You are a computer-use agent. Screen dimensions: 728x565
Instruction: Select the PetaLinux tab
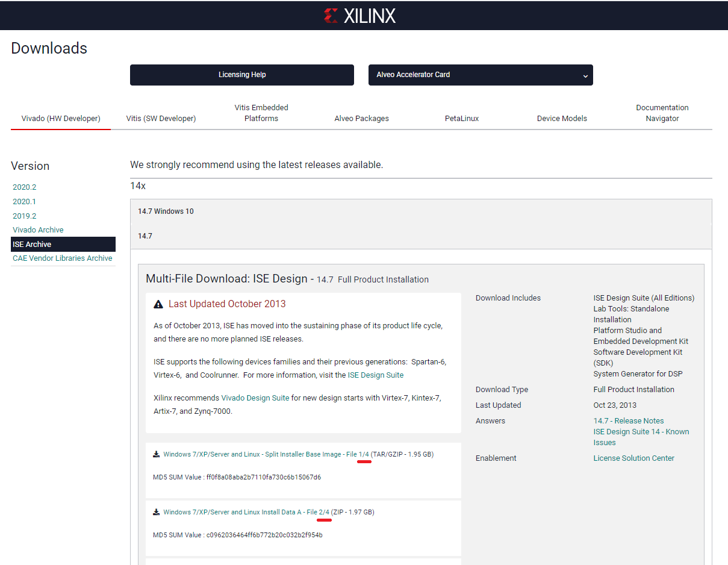tap(462, 119)
